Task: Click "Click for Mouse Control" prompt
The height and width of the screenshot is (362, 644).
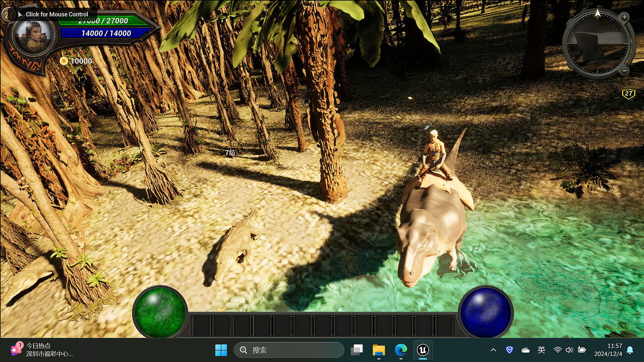Action: [x=57, y=14]
